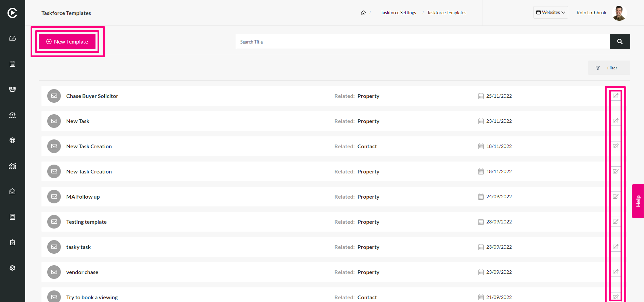Open the dashboard gauge icon in sidebar
Viewport: 644px width, 302px height.
point(13,38)
